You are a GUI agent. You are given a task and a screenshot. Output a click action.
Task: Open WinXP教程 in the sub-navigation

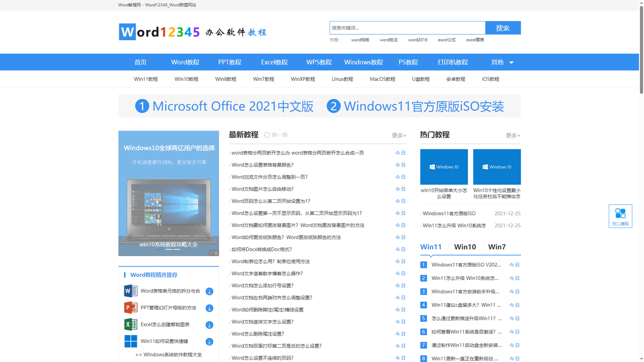[x=303, y=79]
